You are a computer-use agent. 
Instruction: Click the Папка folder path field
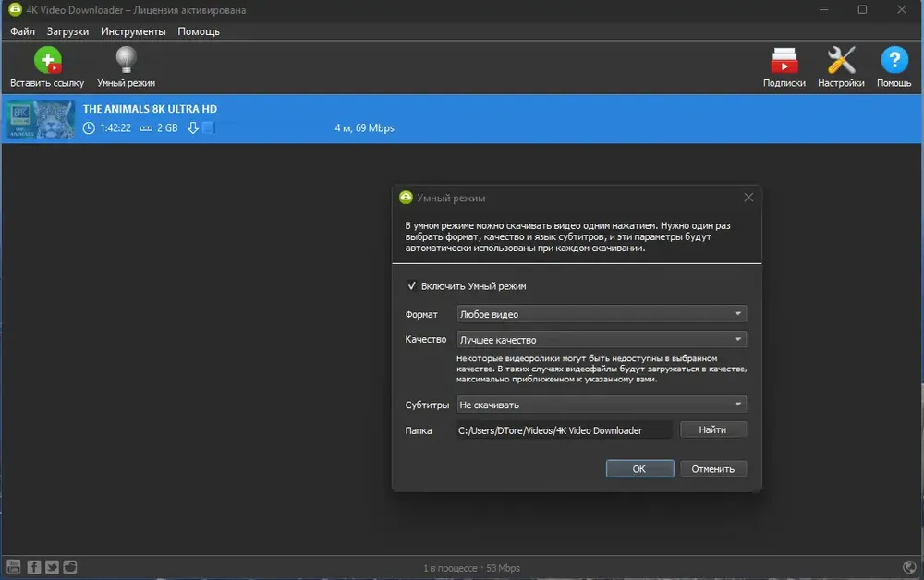[x=564, y=430]
